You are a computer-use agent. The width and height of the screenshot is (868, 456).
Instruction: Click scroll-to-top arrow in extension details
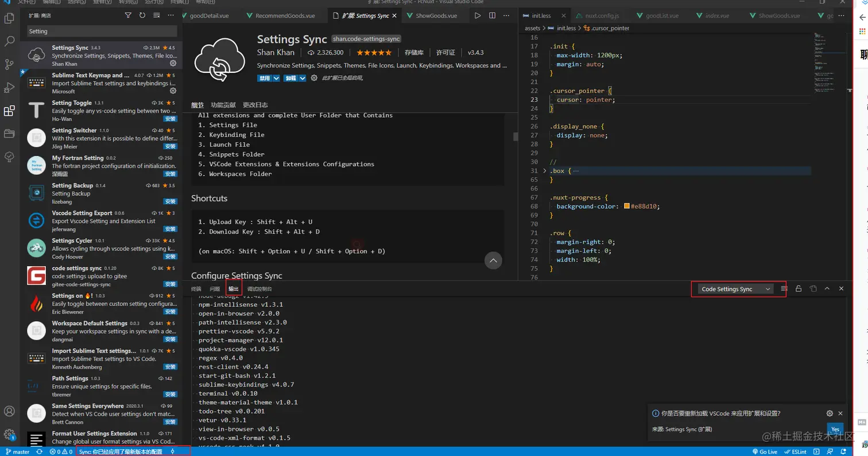493,260
